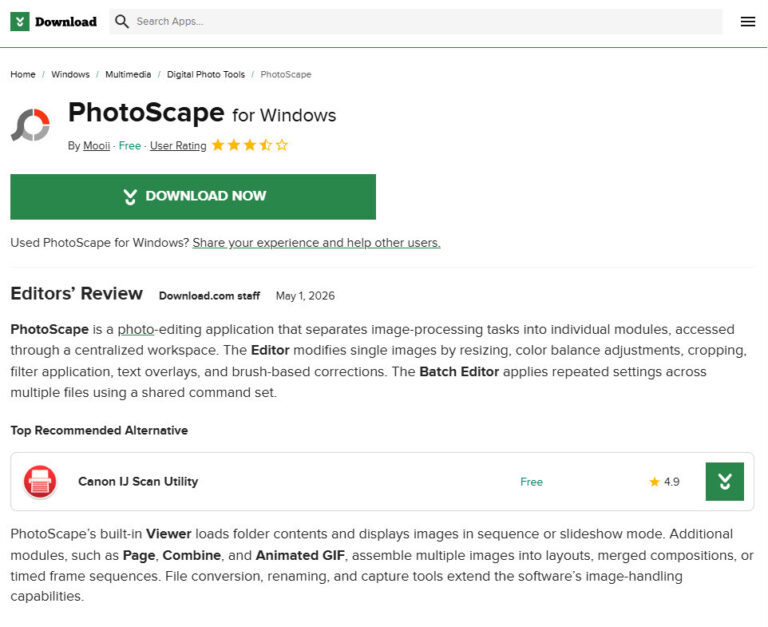Image resolution: width=768 pixels, height=627 pixels.
Task: Open the Windows breadcrumb link
Action: point(71,74)
